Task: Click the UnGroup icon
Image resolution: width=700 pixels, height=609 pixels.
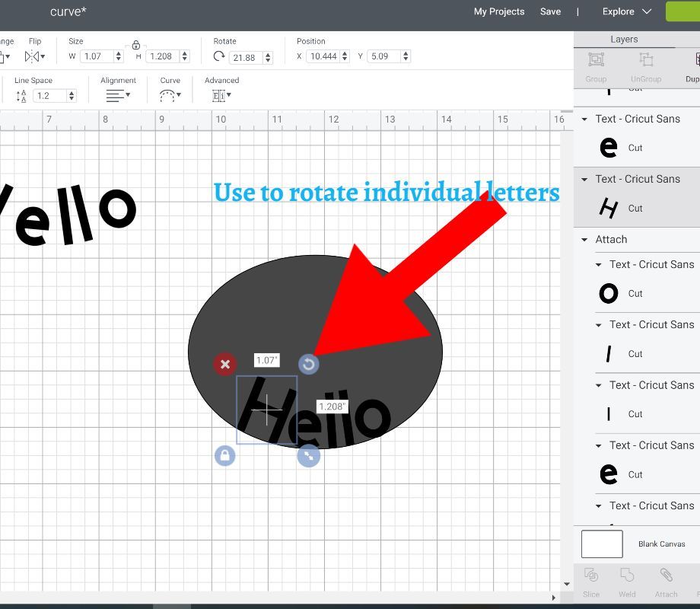Action: (x=646, y=59)
